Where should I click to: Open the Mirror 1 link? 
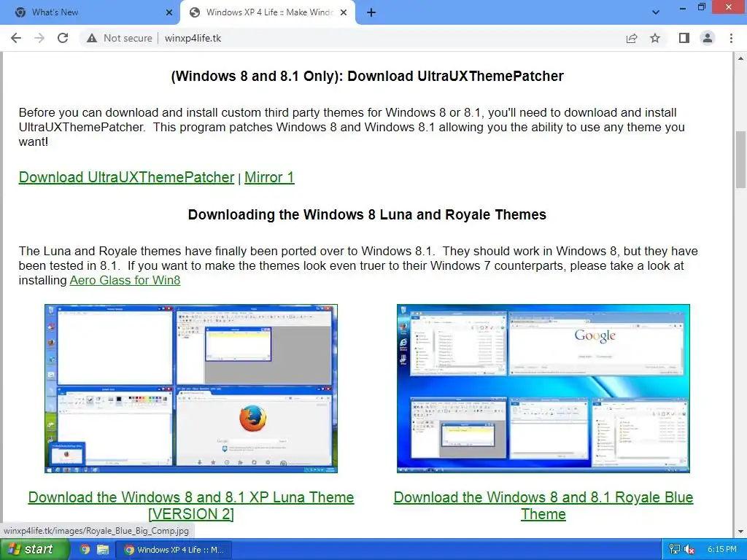269,177
